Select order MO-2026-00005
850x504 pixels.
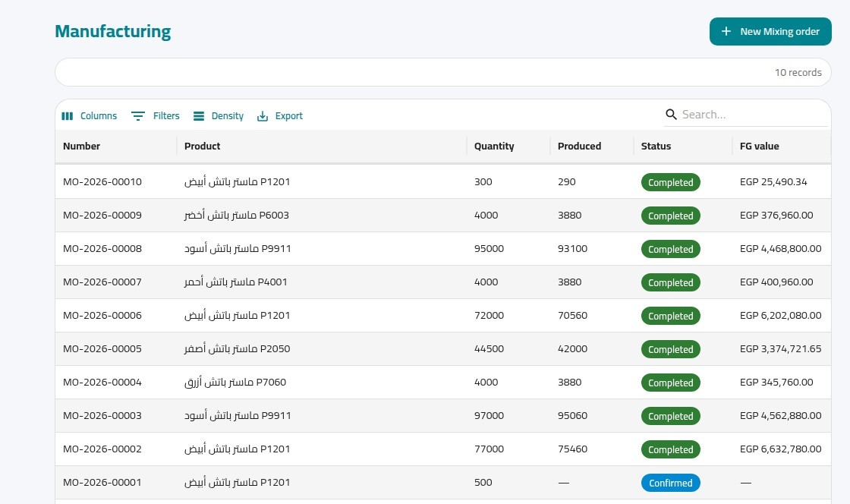pos(102,349)
